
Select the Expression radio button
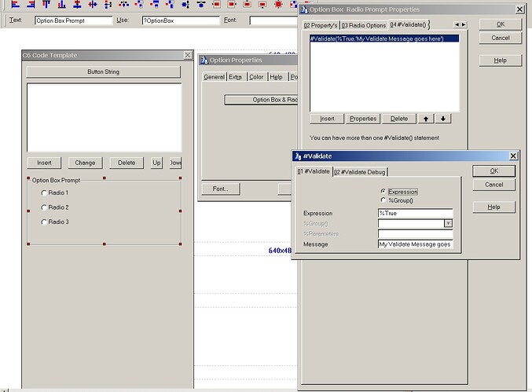tap(383, 191)
